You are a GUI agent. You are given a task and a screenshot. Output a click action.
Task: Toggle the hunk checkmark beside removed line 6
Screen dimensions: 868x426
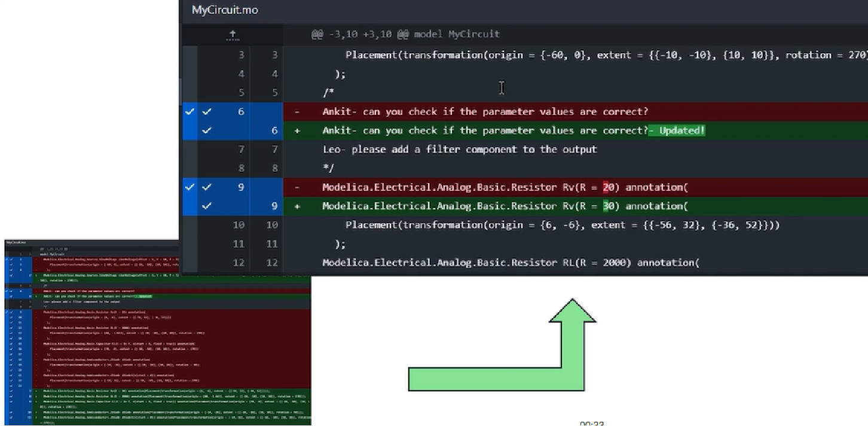click(x=190, y=111)
